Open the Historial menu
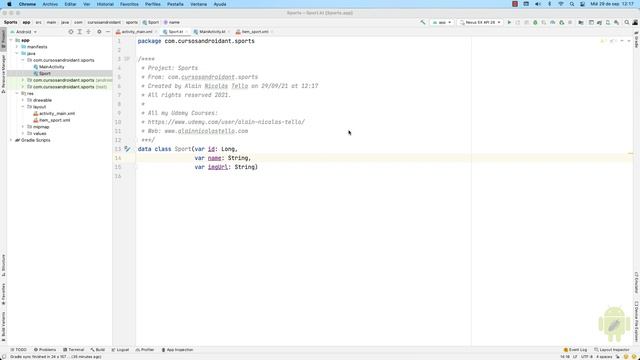Viewport: 640px width, 360px height. [105, 4]
